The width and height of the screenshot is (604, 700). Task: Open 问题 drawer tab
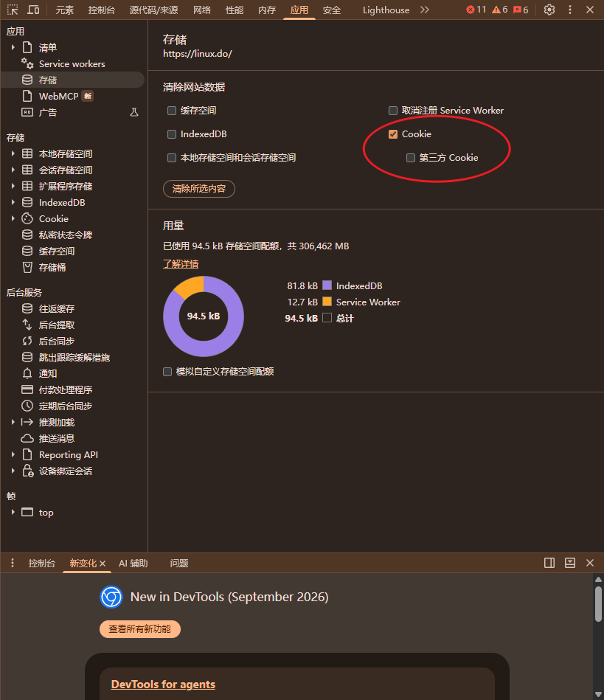pyautogui.click(x=179, y=564)
